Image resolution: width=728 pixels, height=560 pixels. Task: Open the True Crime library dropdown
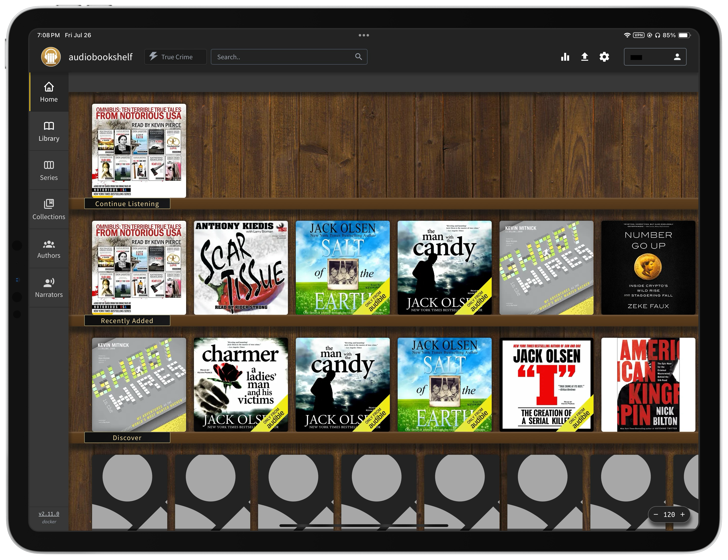pos(175,57)
